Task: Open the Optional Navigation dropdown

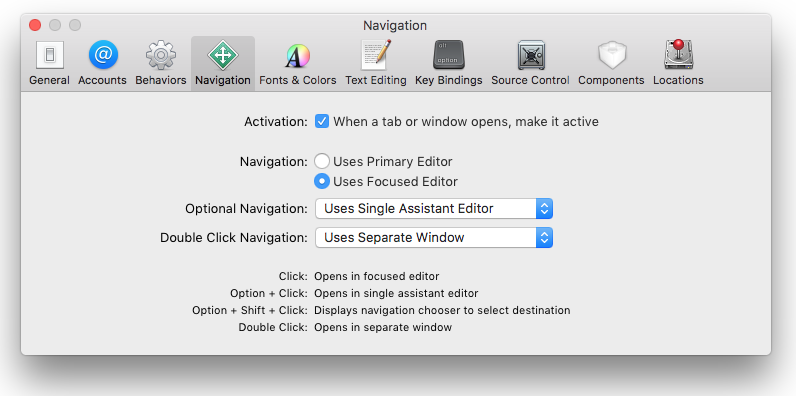Action: click(434, 209)
